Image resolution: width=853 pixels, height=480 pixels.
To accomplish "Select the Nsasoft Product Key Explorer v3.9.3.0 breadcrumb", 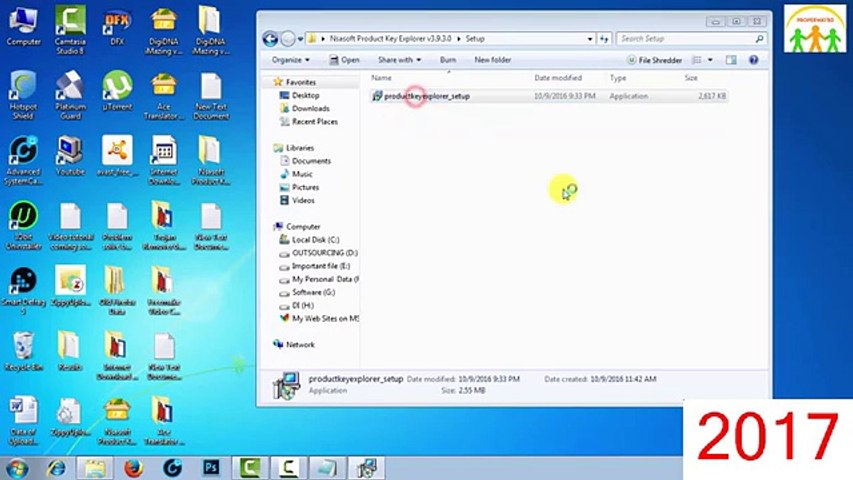I will pos(391,39).
